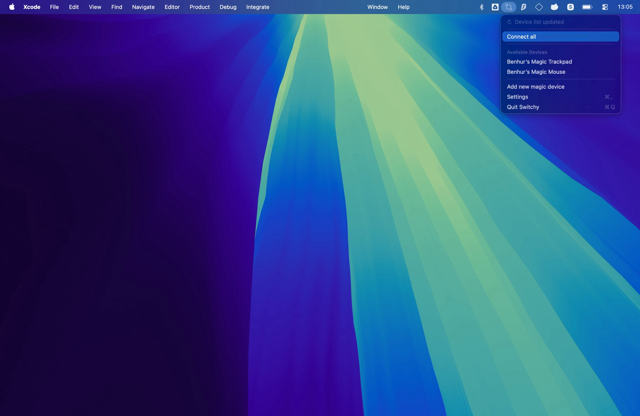The image size is (640, 416).
Task: Click Add new magic device
Action: pyautogui.click(x=561, y=87)
